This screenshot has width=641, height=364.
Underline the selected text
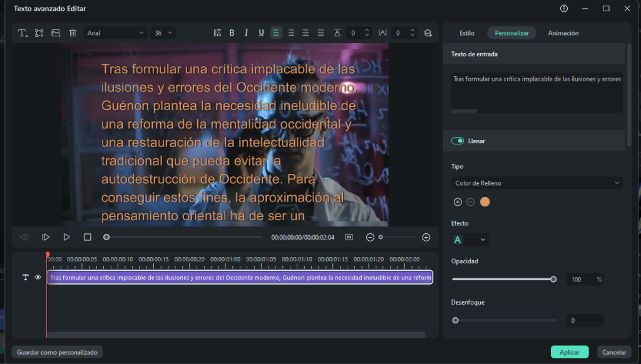pos(261,33)
